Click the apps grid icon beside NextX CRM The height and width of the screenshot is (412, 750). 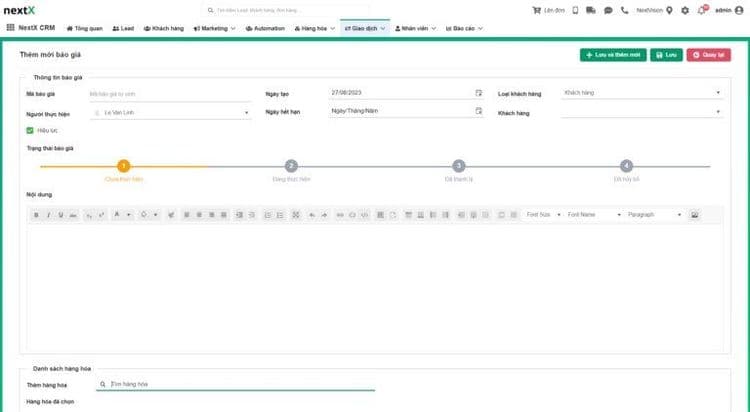tap(10, 27)
